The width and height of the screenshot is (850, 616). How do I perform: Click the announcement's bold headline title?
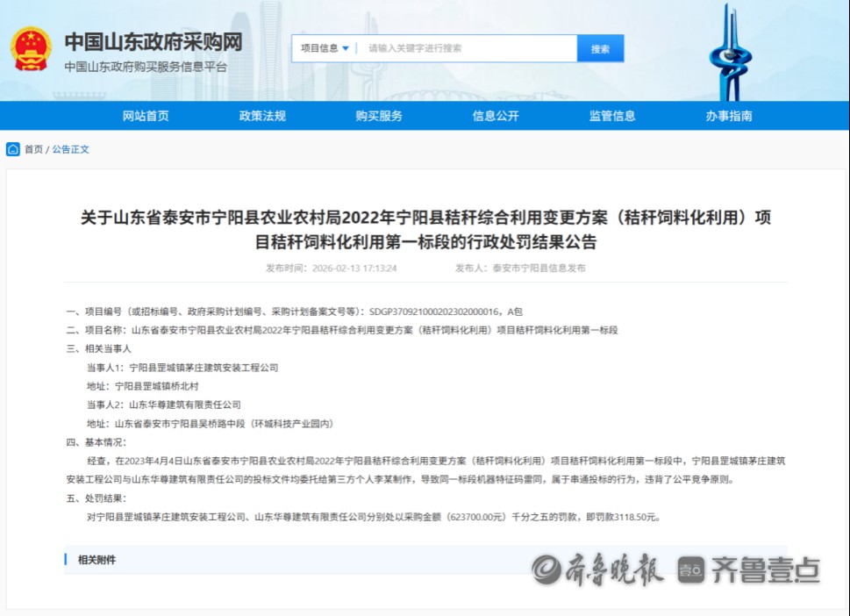[425, 230]
